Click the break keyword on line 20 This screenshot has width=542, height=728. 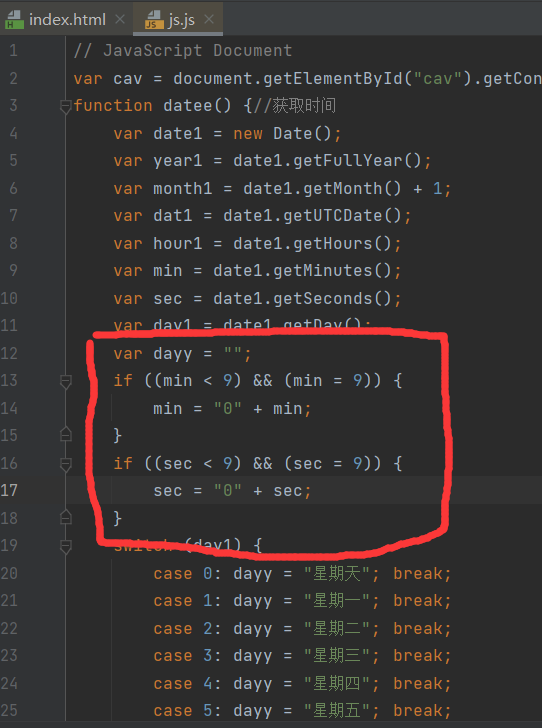tap(418, 573)
